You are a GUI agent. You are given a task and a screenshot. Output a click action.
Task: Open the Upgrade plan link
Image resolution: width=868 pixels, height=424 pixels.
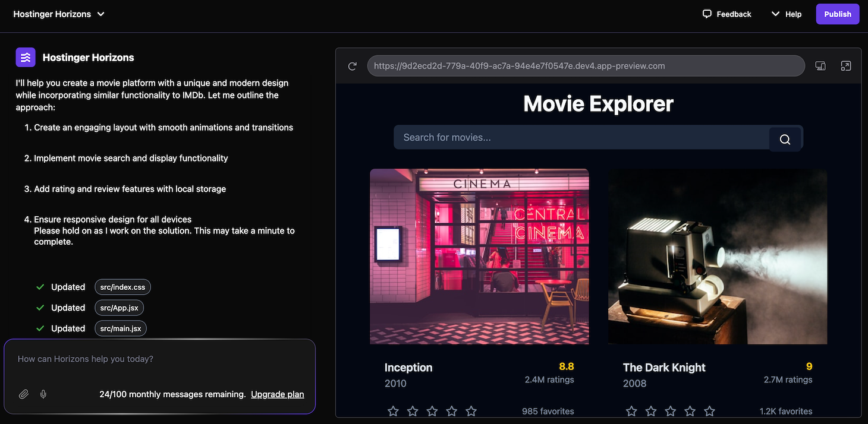(x=277, y=394)
